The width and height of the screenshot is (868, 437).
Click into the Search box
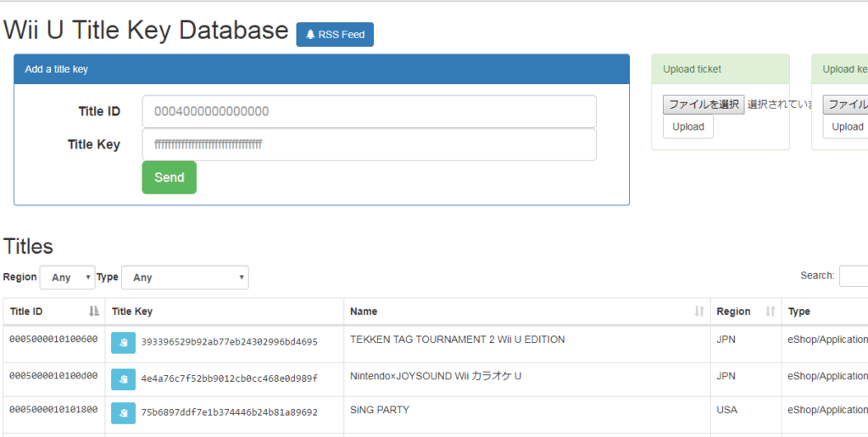(854, 276)
